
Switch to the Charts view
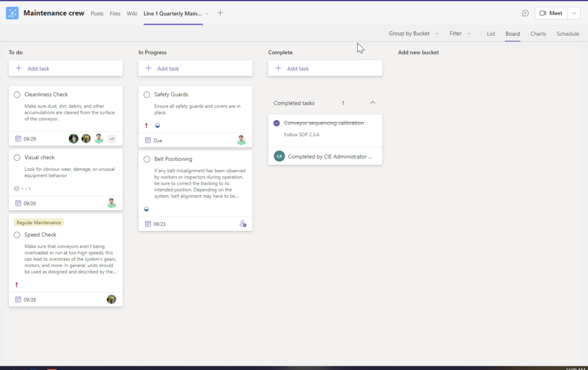click(x=538, y=34)
